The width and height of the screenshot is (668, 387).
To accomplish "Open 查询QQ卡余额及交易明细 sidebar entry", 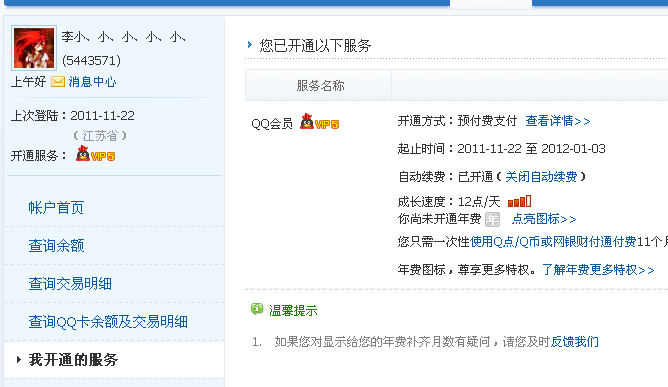I will [x=108, y=321].
